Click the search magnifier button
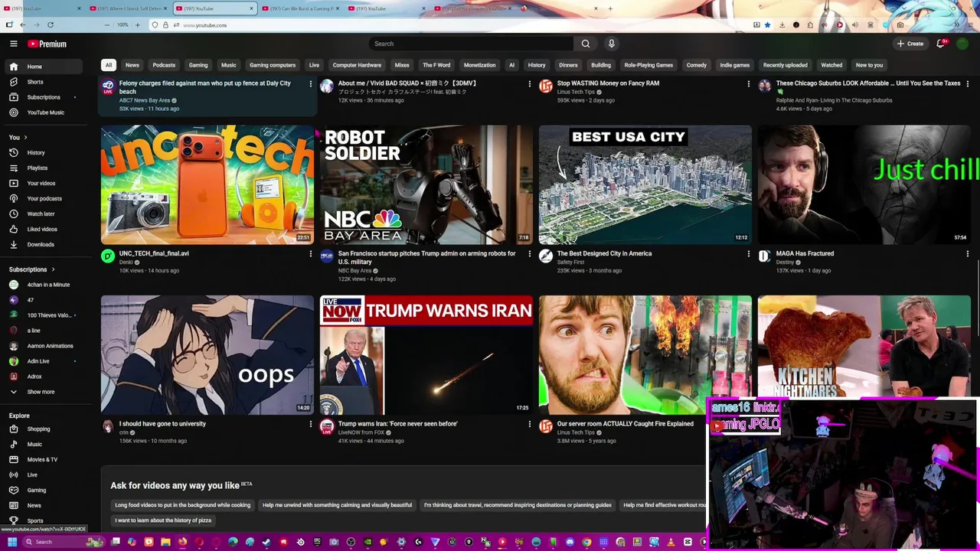This screenshot has width=980, height=551. (586, 44)
